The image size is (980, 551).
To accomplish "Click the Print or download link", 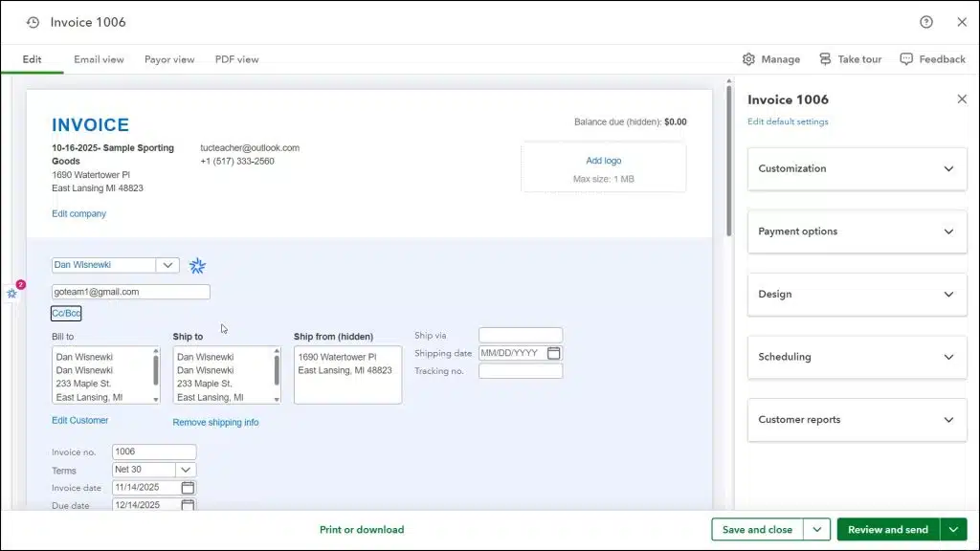I will (362, 530).
